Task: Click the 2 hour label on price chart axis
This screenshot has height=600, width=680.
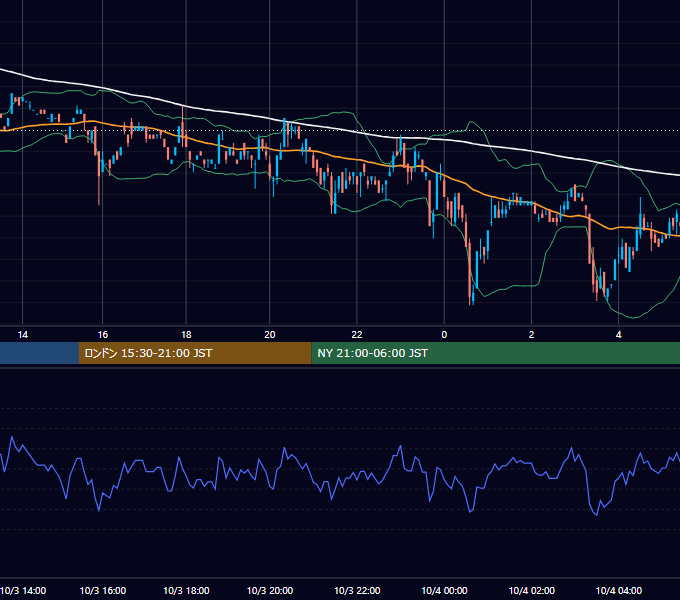Action: tap(531, 335)
